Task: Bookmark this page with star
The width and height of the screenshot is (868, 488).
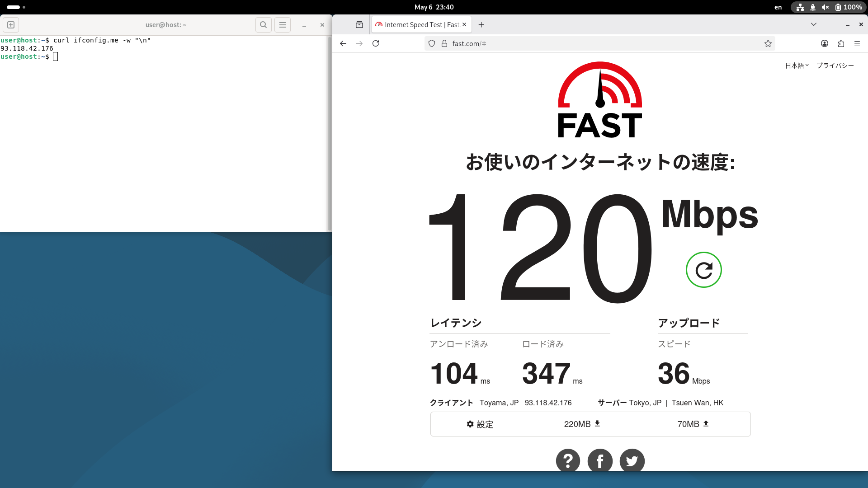Action: pos(768,43)
